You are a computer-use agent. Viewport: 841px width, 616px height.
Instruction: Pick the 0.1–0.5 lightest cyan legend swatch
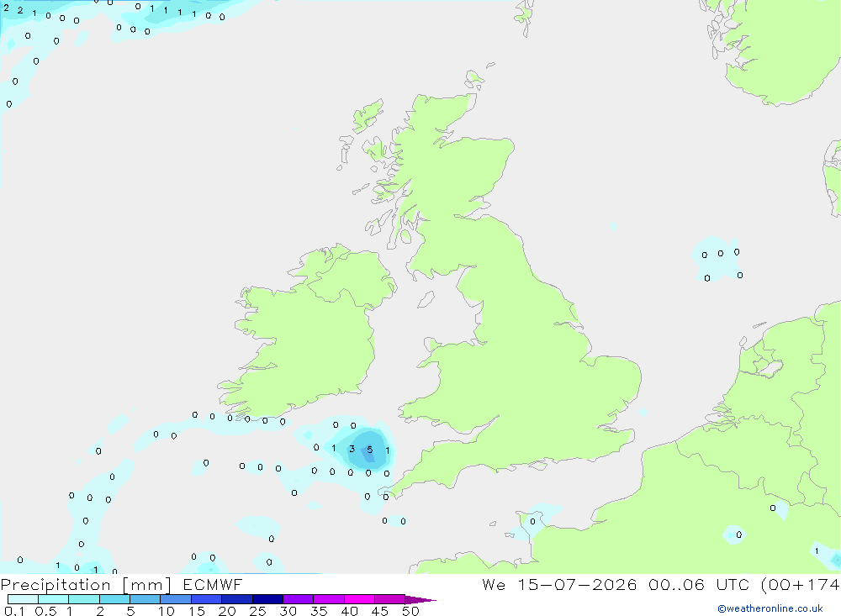coord(23,599)
